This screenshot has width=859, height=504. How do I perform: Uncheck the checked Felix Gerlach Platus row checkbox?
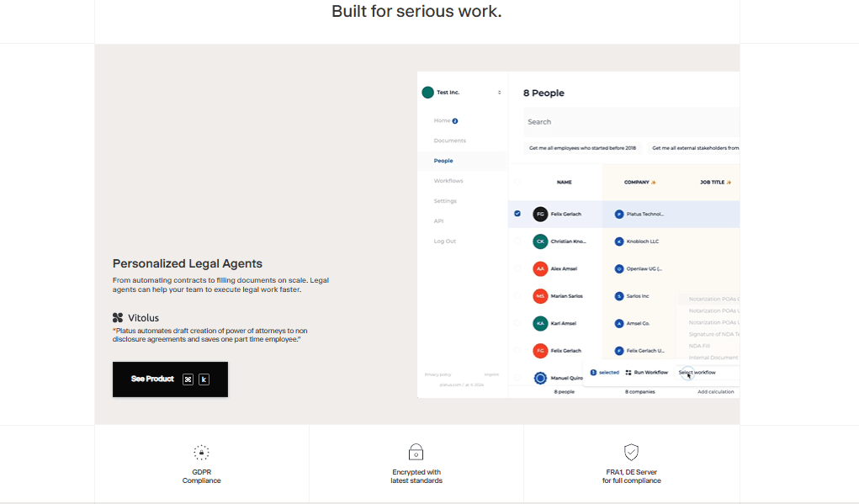tap(517, 214)
